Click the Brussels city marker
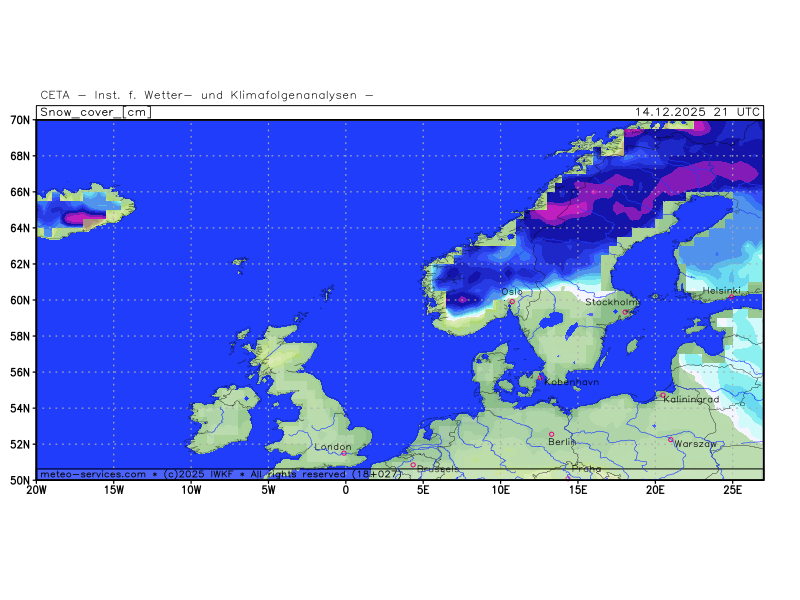Viewport: 800px width, 600px height. point(413,464)
